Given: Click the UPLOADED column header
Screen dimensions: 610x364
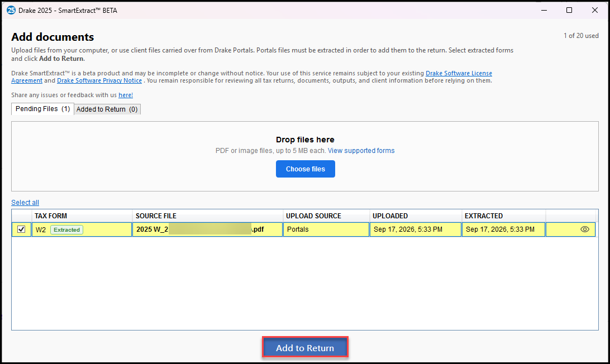Looking at the screenshot, I should (416, 216).
